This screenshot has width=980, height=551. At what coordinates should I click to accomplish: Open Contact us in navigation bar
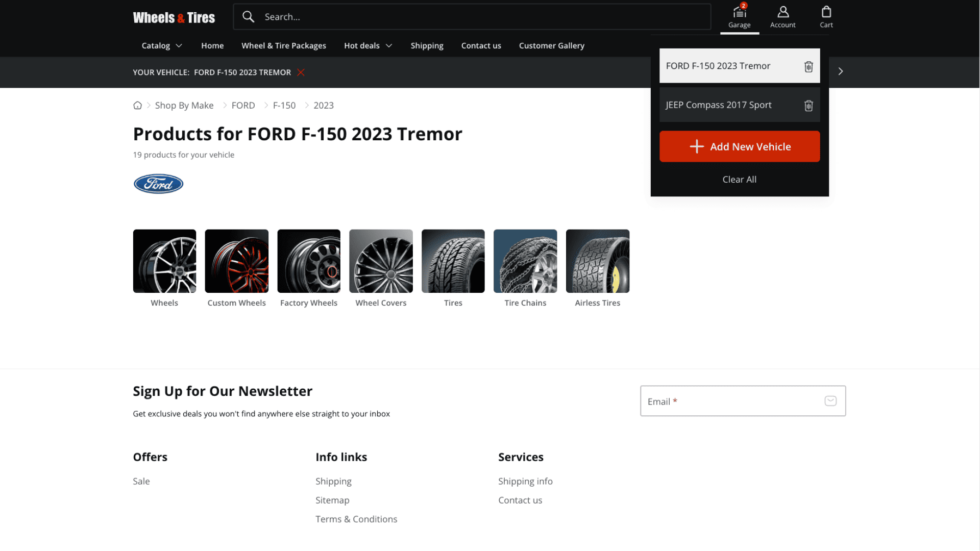pyautogui.click(x=481, y=46)
